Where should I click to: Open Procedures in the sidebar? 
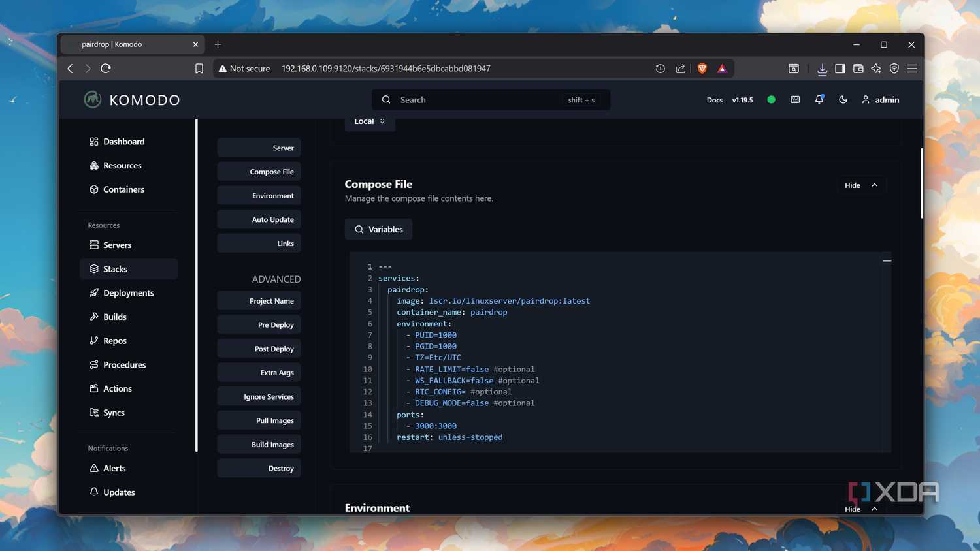click(x=128, y=365)
